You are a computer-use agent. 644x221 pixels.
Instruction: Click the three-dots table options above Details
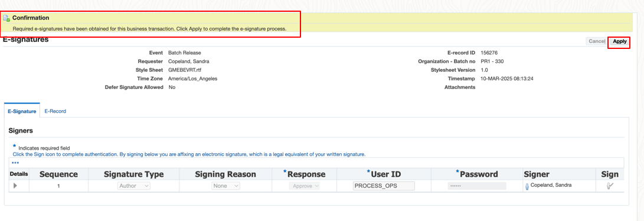click(15, 163)
